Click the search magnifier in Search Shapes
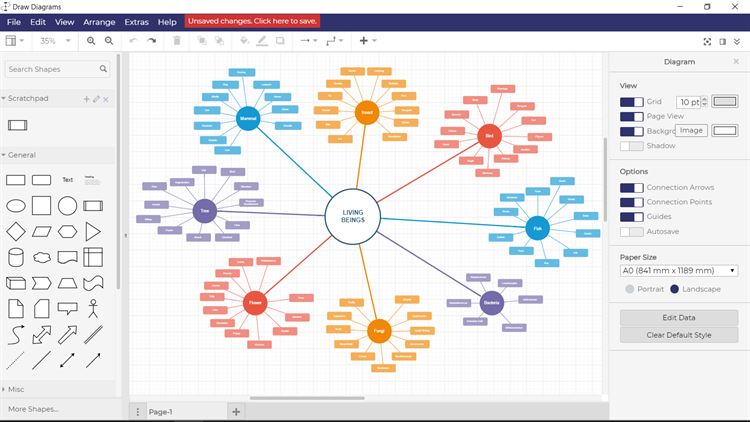750x422 pixels. click(103, 69)
